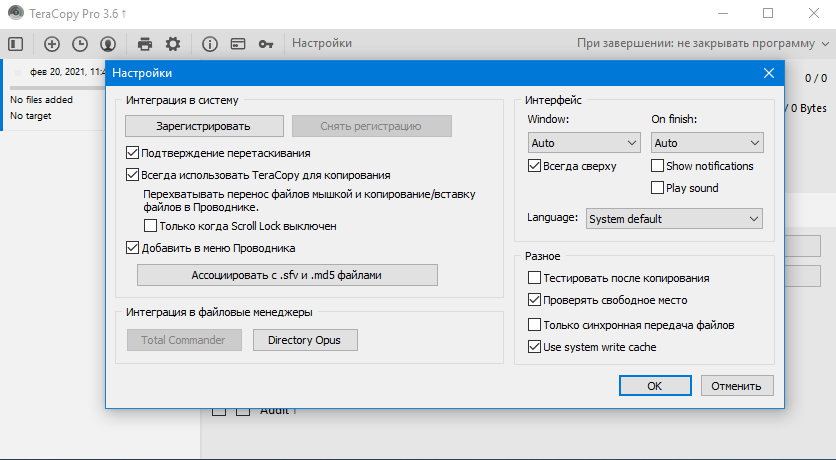The image size is (836, 460).
Task: Toggle the side panel icon in toolbar
Action: [x=15, y=44]
